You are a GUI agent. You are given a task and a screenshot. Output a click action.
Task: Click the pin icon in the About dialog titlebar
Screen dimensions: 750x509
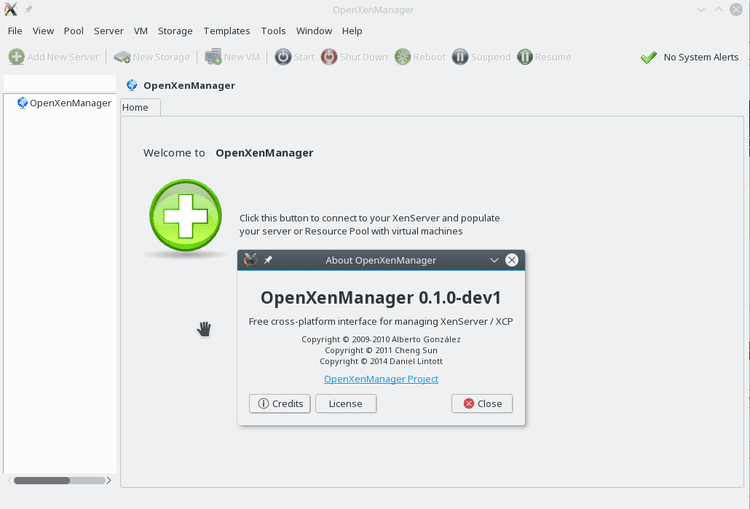(x=268, y=260)
